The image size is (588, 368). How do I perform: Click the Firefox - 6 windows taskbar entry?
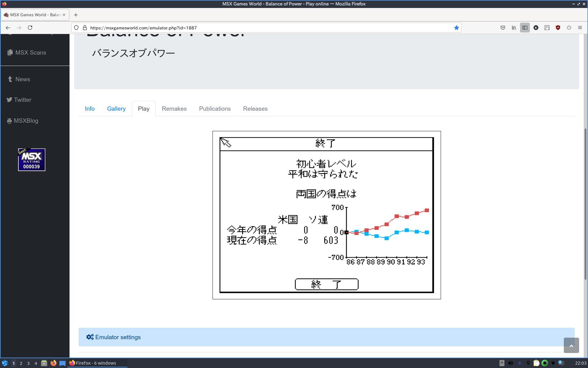click(x=97, y=363)
